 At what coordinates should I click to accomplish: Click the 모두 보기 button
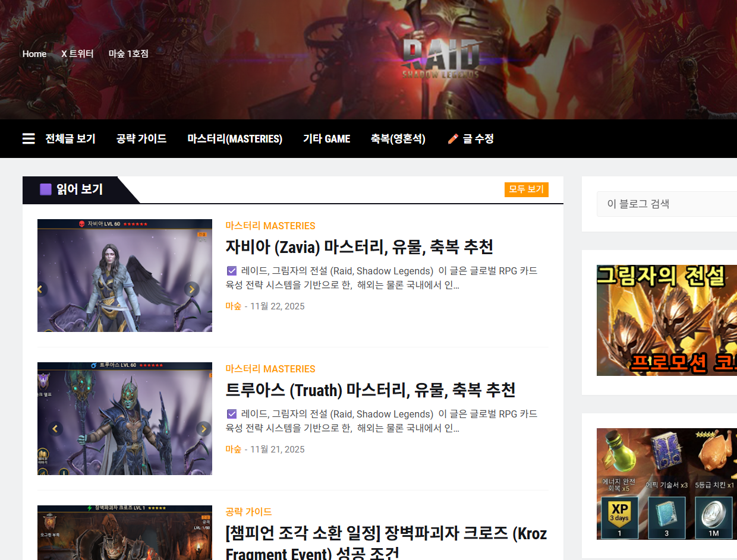click(526, 189)
